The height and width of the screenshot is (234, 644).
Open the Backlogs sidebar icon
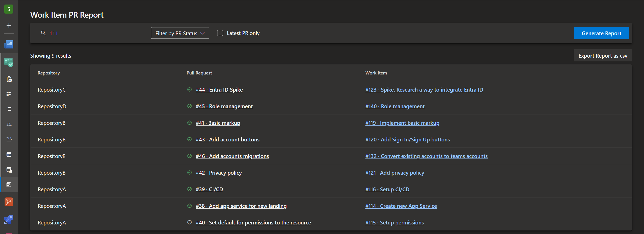tap(9, 109)
